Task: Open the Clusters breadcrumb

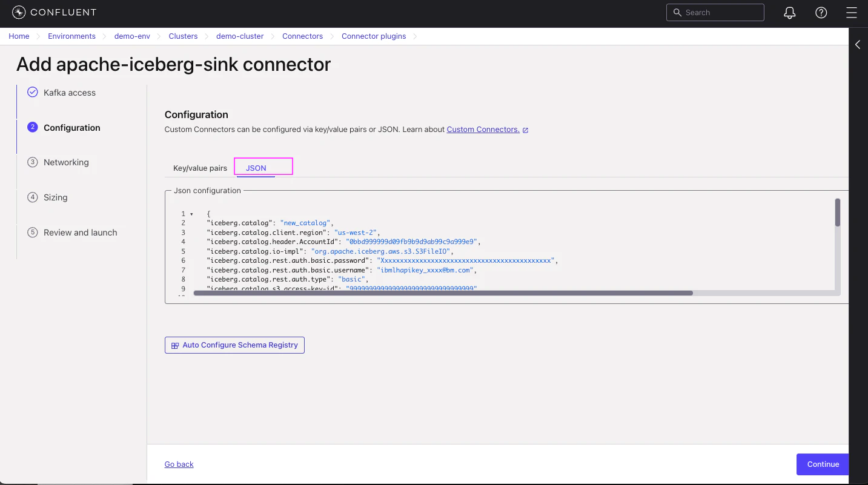Action: (183, 36)
